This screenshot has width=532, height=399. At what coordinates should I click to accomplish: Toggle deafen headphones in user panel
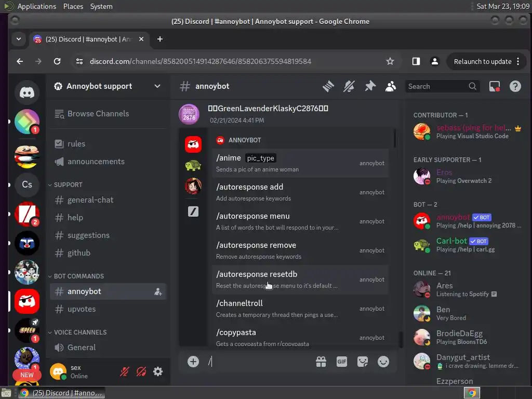click(x=141, y=372)
